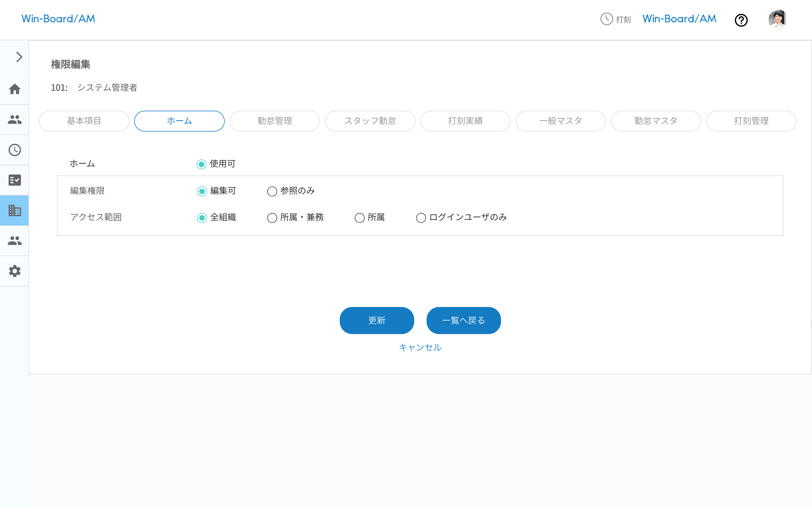Screen dimensions: 812x507
Task: Open the user avatar profile picture
Action: (x=777, y=19)
